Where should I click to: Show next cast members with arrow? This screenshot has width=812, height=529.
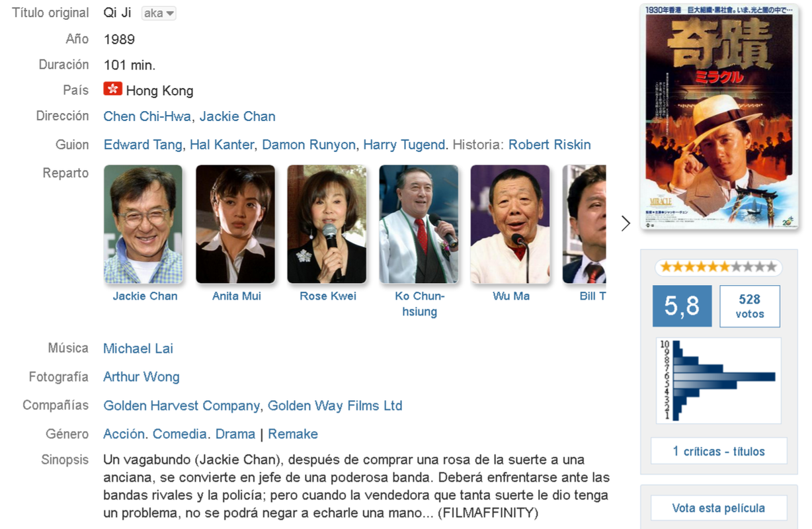click(626, 224)
